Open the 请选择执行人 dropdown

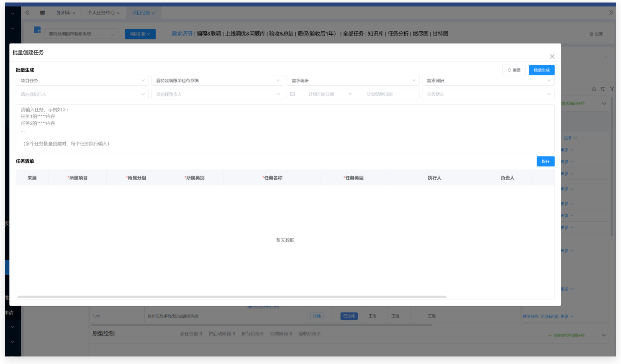pyautogui.click(x=82, y=94)
